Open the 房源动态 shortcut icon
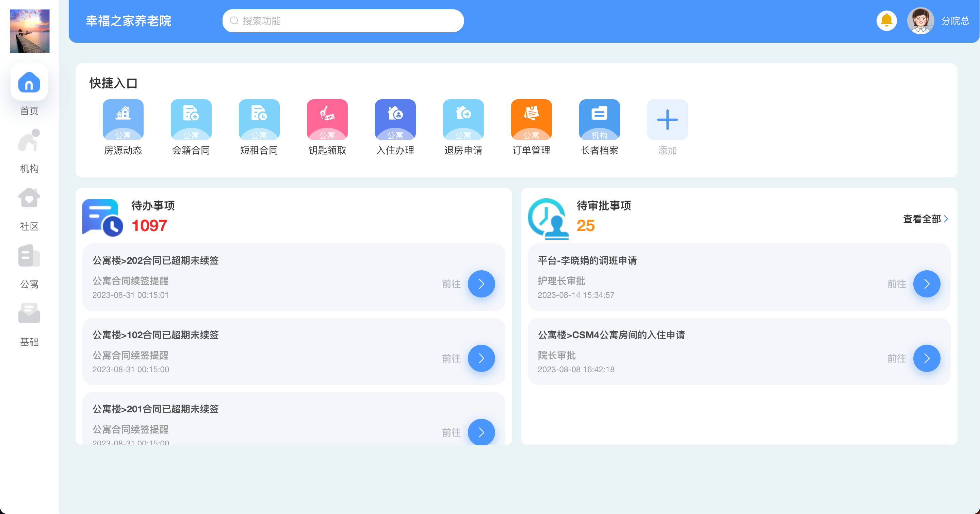This screenshot has height=514, width=980. tap(123, 120)
